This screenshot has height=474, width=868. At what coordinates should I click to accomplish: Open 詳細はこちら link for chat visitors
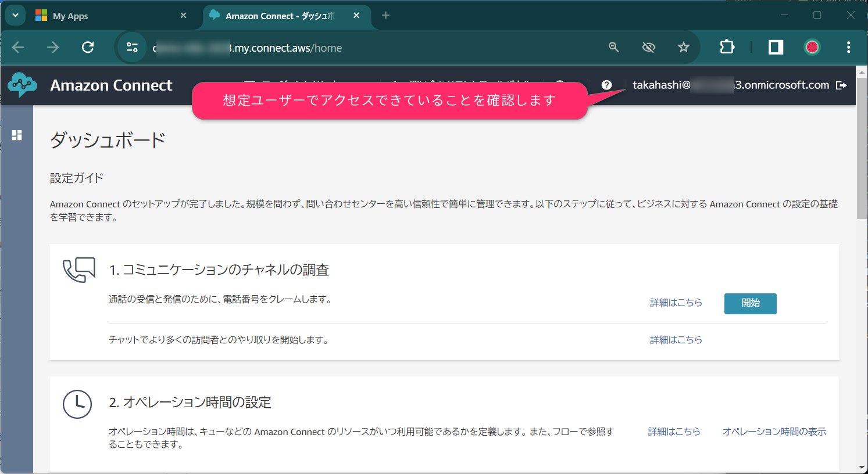[676, 340]
